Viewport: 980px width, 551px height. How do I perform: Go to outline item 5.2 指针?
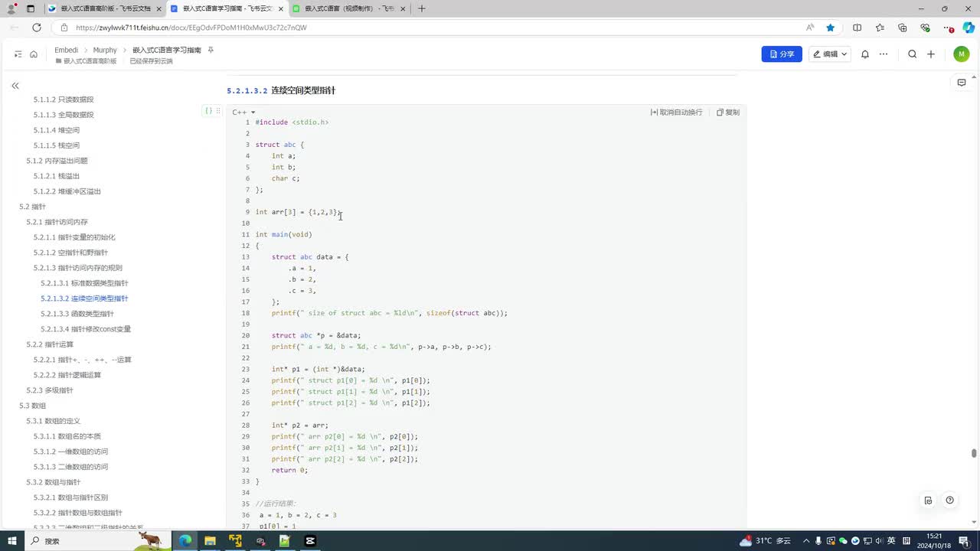32,207
